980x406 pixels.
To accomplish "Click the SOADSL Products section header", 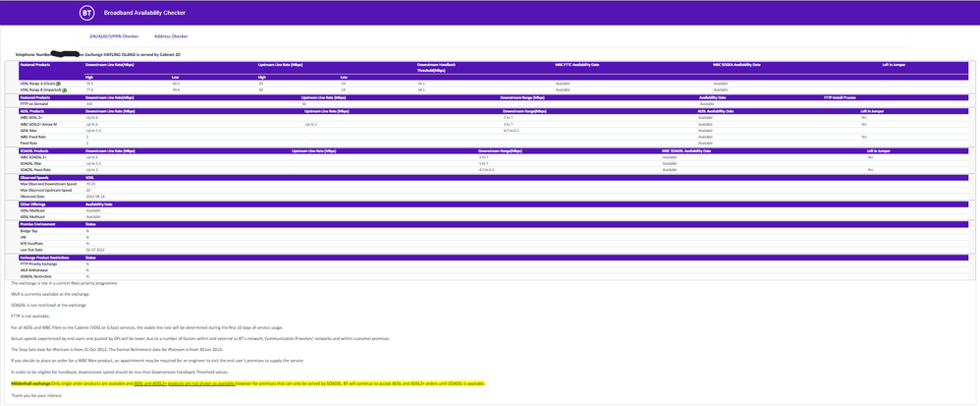I will click(32, 150).
